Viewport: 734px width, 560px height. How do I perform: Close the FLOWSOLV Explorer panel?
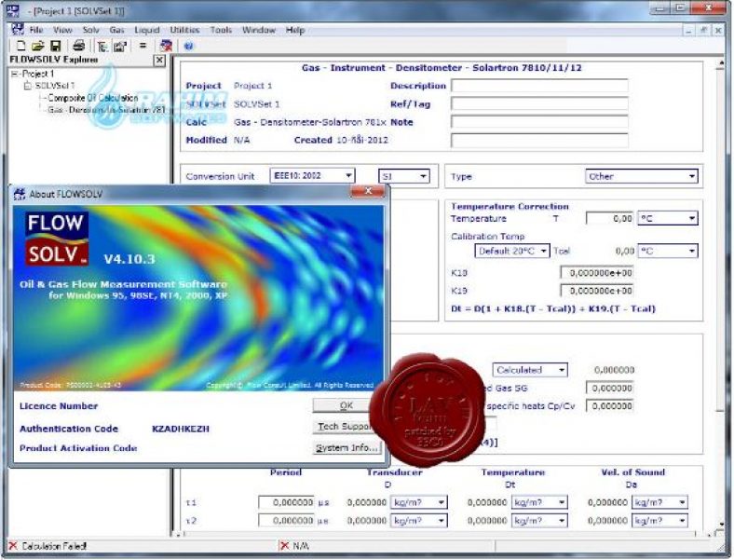coord(159,61)
